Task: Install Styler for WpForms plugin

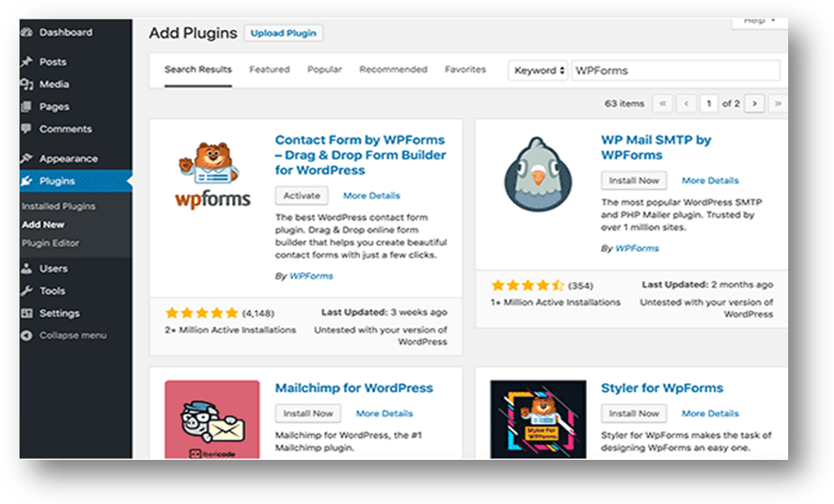Action: [x=634, y=413]
